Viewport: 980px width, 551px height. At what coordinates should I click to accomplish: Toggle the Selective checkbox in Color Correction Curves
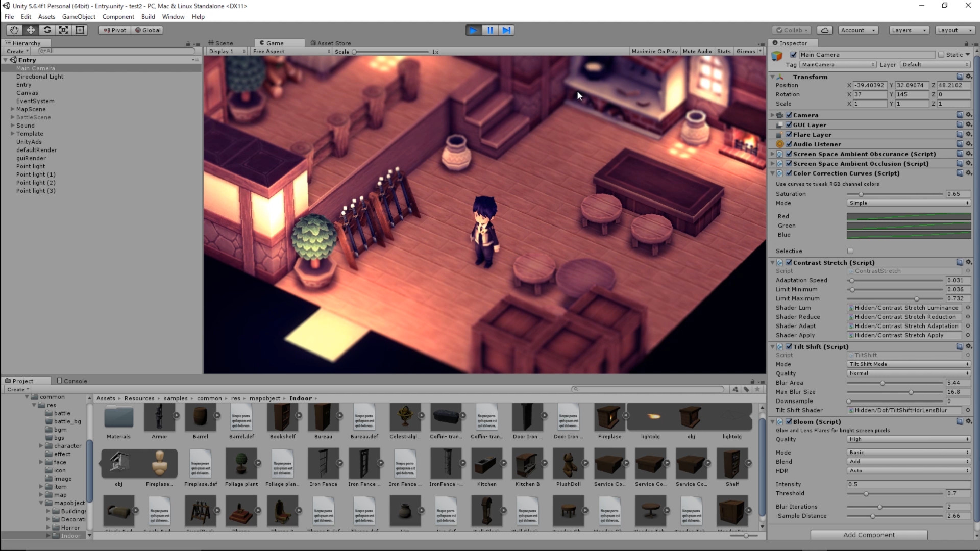(x=850, y=251)
